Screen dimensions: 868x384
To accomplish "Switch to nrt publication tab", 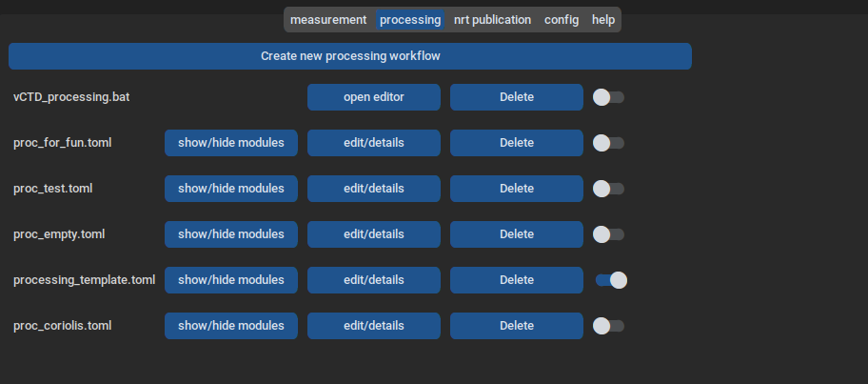I will click(x=492, y=20).
